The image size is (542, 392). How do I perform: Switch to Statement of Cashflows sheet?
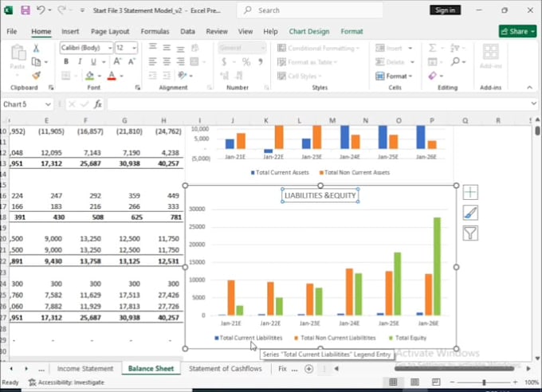(226, 369)
